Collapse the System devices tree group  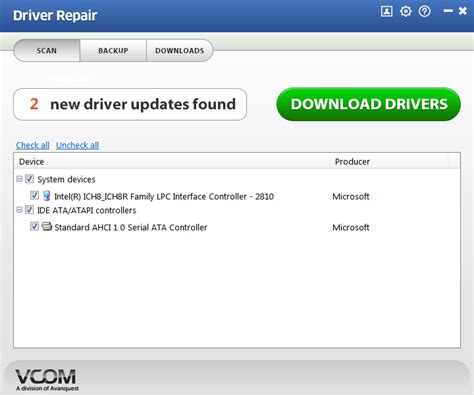coord(19,179)
